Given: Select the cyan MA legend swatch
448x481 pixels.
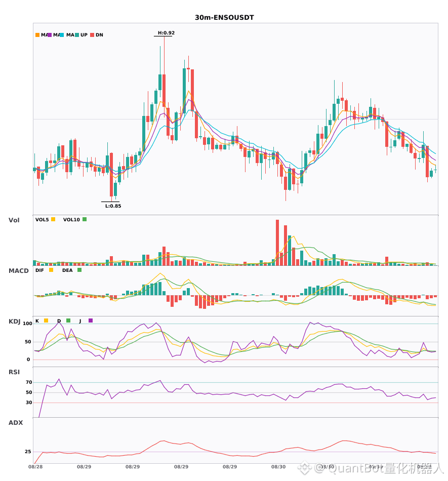Looking at the screenshot, I should (x=62, y=35).
